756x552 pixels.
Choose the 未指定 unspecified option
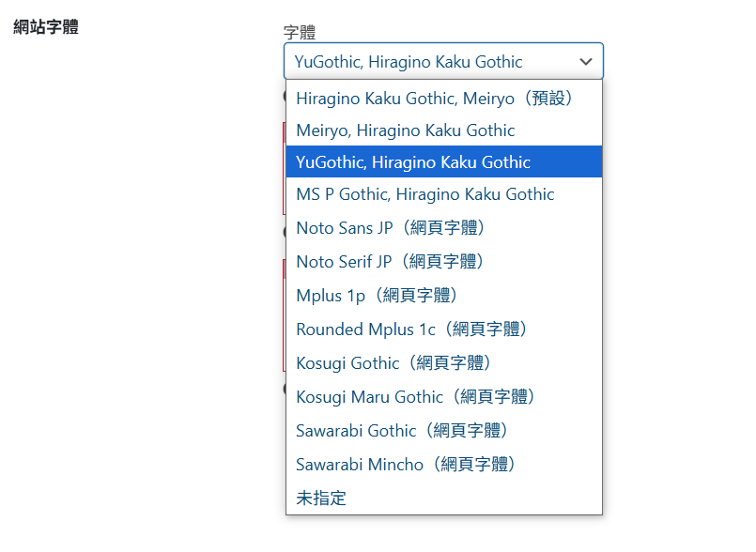[x=444, y=498]
